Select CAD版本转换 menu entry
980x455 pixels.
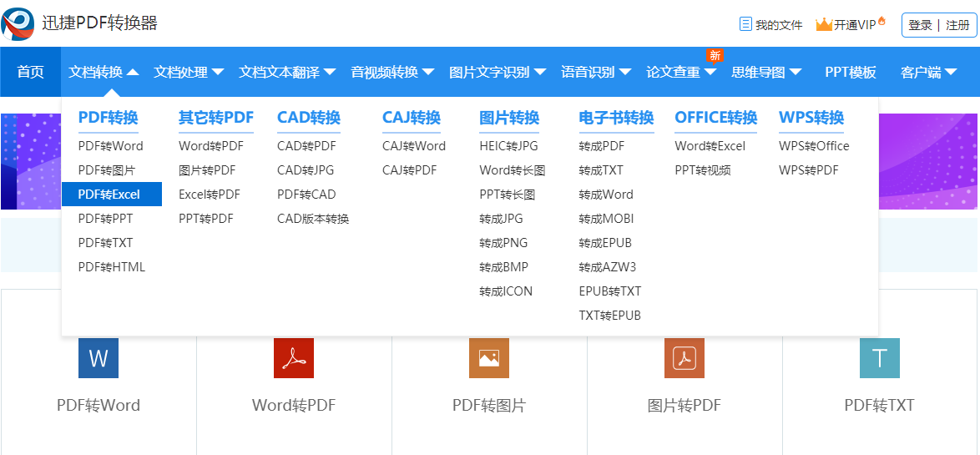tap(313, 219)
